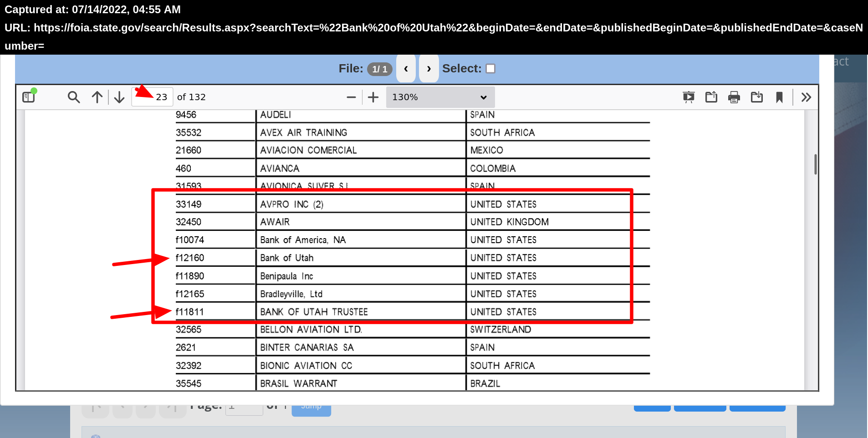Click the BELLON AVIATION LTD. entry
This screenshot has width=868, height=438.
[x=311, y=330]
